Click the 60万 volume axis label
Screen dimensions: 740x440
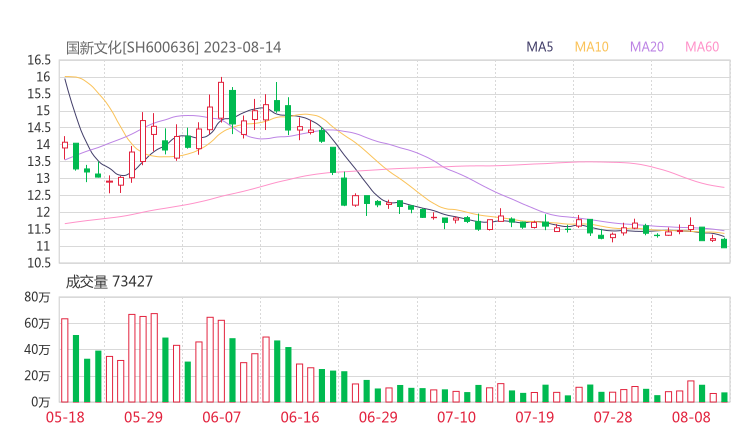click(37, 323)
